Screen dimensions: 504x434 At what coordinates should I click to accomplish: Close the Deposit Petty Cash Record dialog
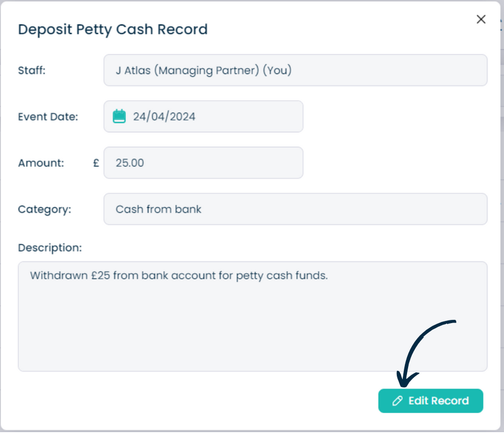coord(481,19)
